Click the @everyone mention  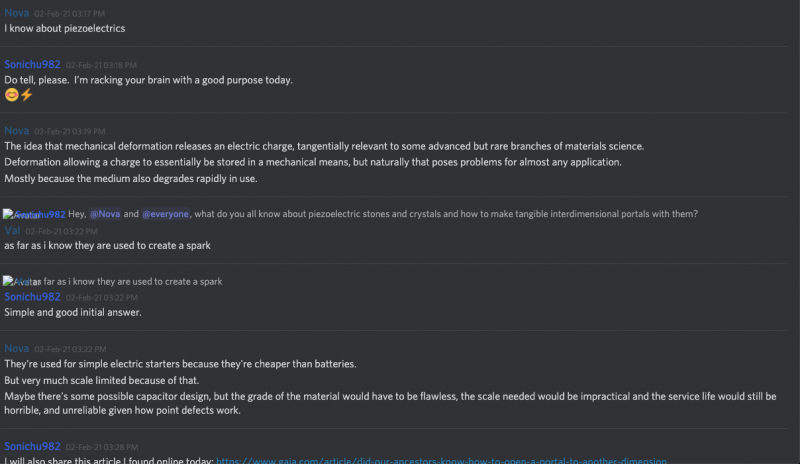click(x=165, y=213)
